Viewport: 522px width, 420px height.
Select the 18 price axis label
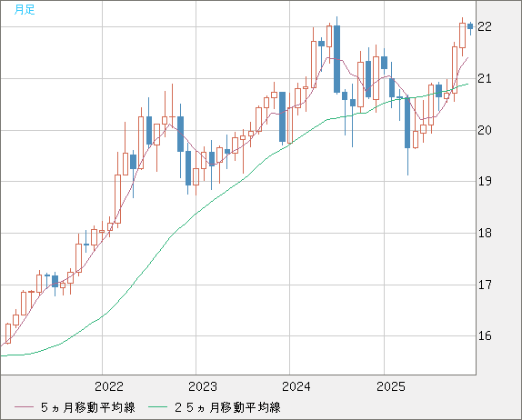[485, 233]
